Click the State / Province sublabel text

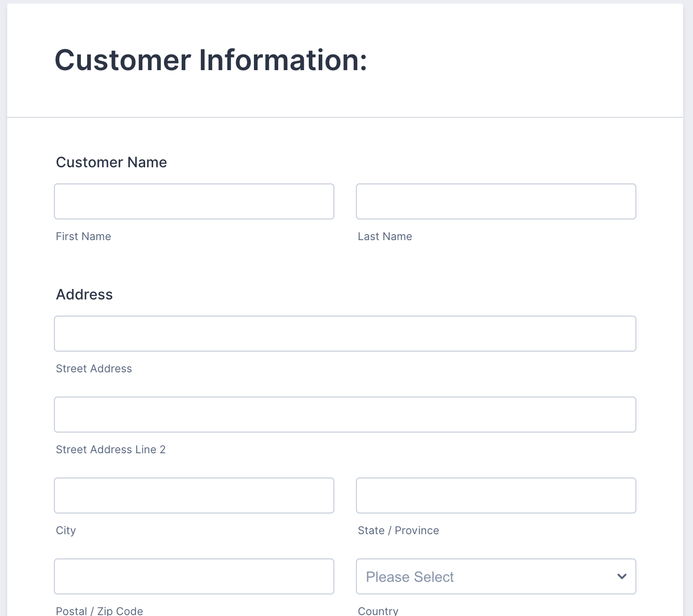[x=398, y=531]
